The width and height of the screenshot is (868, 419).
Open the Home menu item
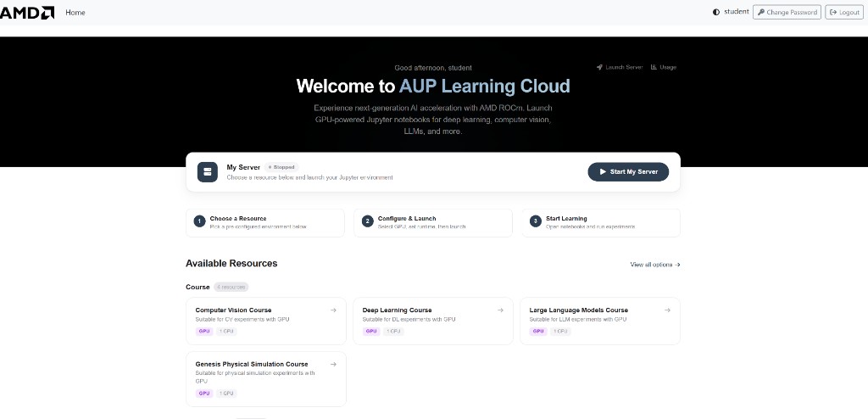pyautogui.click(x=75, y=12)
